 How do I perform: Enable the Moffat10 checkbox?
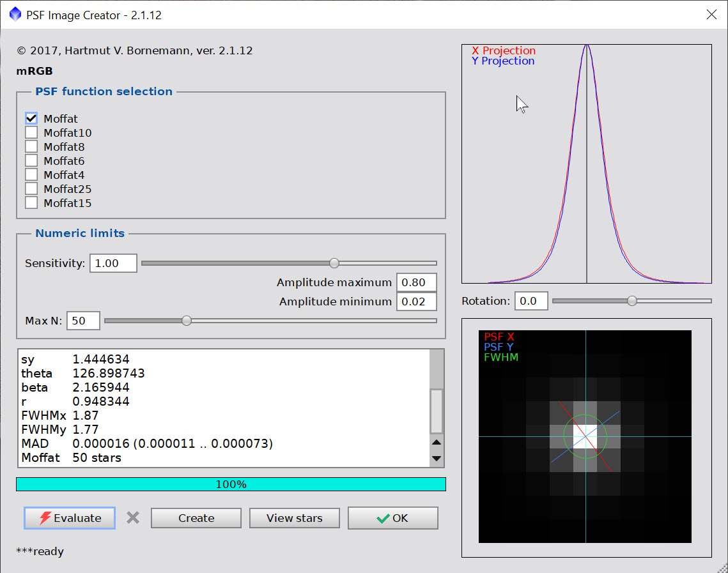(x=31, y=133)
